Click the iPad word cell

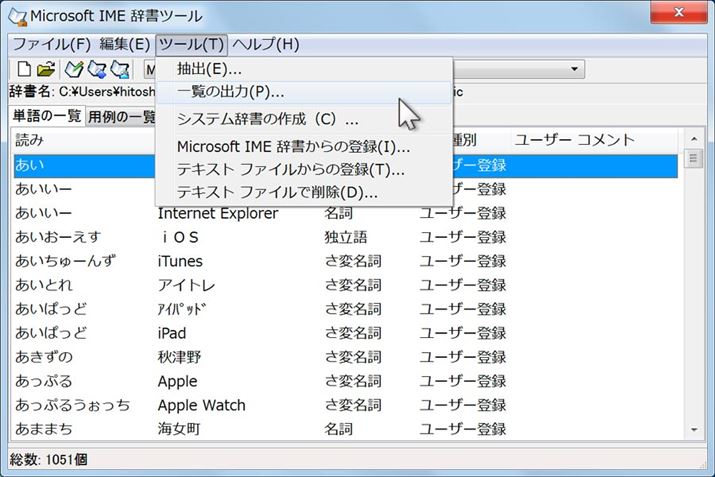tap(172, 333)
